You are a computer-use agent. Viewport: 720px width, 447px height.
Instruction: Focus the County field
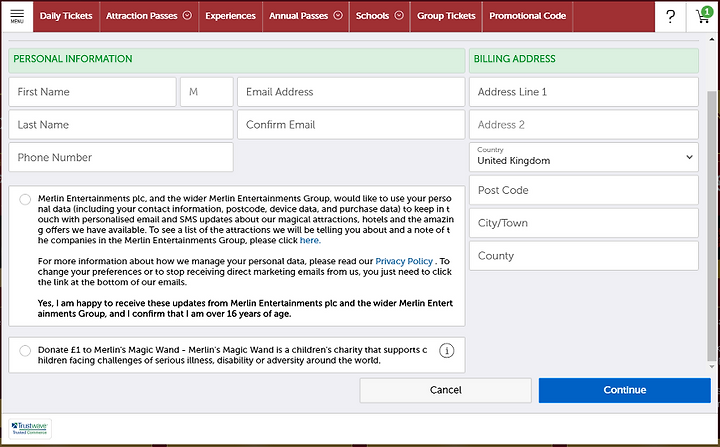tap(584, 256)
